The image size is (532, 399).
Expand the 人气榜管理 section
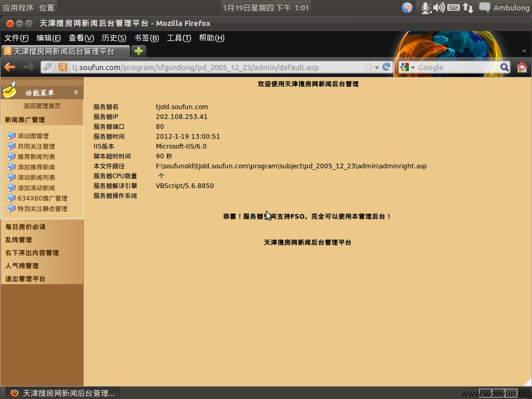22,265
